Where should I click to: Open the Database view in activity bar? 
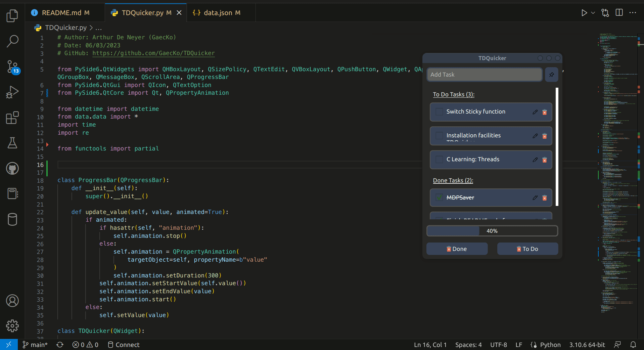12,219
